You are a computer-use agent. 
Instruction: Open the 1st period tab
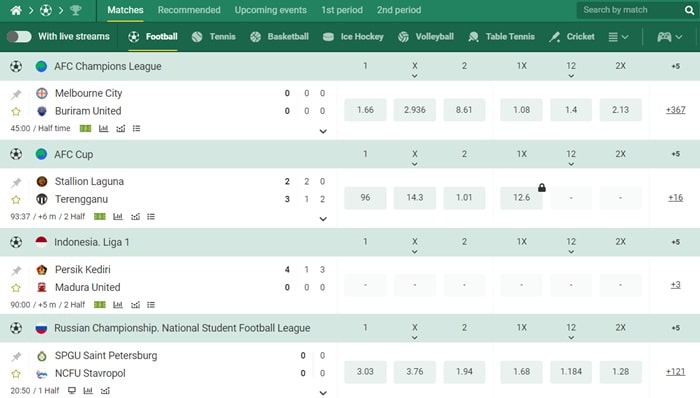342,10
